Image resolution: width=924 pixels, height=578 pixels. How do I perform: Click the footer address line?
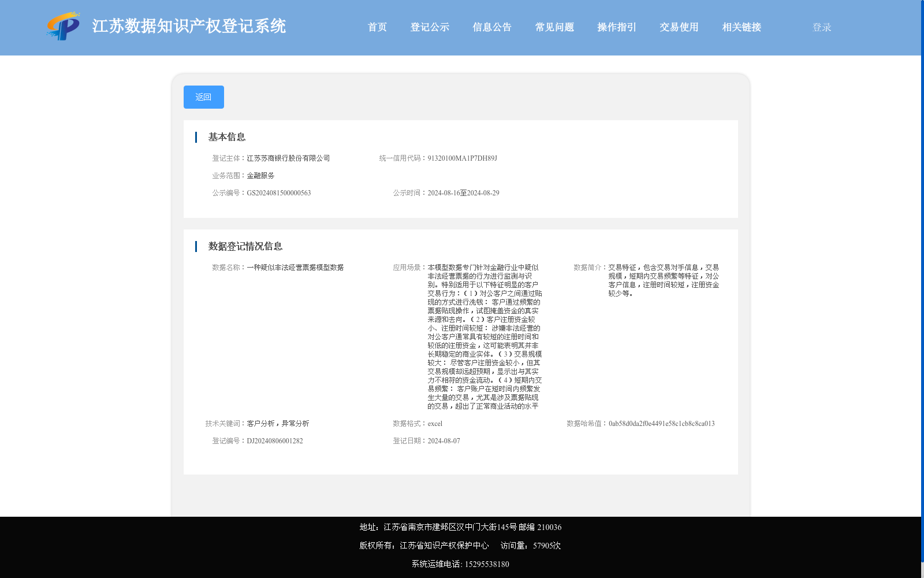(460, 527)
